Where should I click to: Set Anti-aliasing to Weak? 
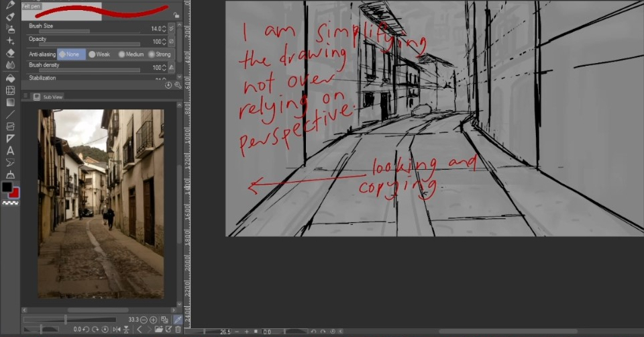coord(99,54)
